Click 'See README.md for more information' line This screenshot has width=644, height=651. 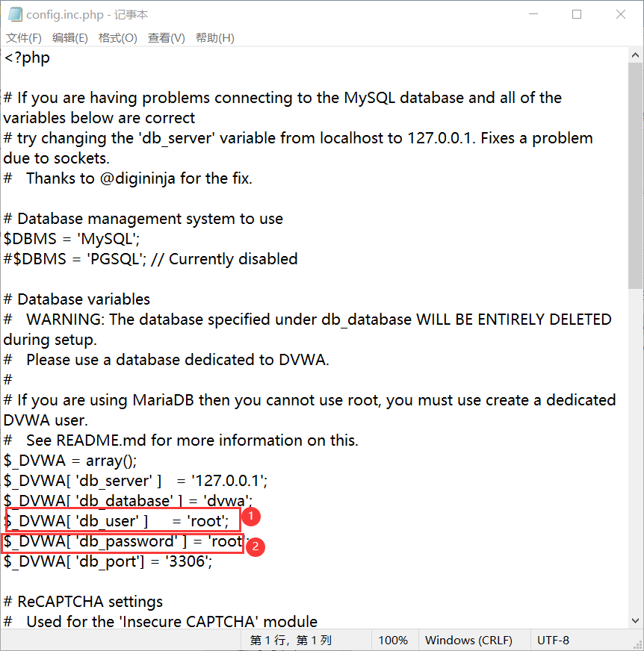click(181, 440)
